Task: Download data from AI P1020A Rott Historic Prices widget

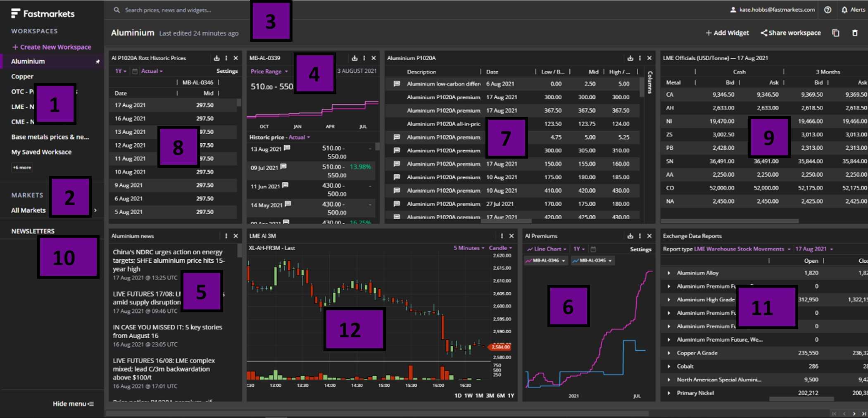Action: click(216, 58)
